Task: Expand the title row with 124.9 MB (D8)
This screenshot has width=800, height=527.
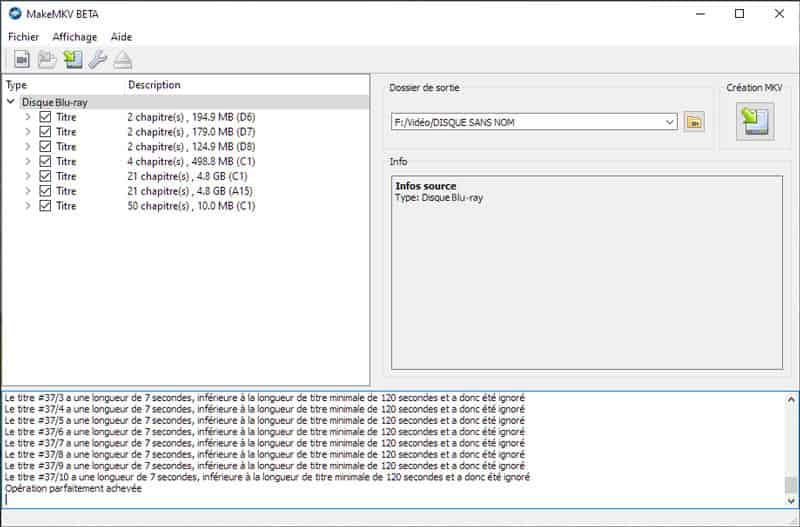Action: click(28, 146)
